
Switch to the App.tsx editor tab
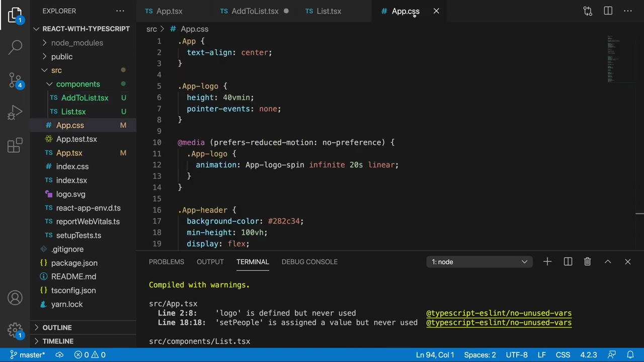click(x=169, y=11)
